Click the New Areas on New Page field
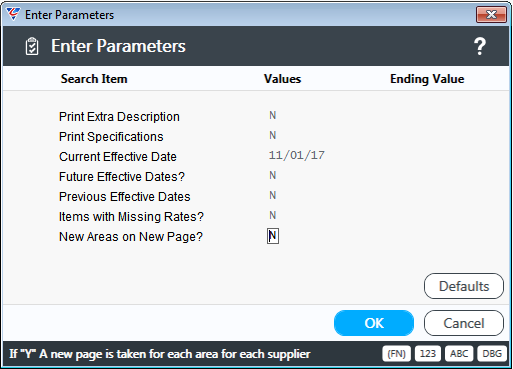513x369 pixels. click(x=273, y=236)
